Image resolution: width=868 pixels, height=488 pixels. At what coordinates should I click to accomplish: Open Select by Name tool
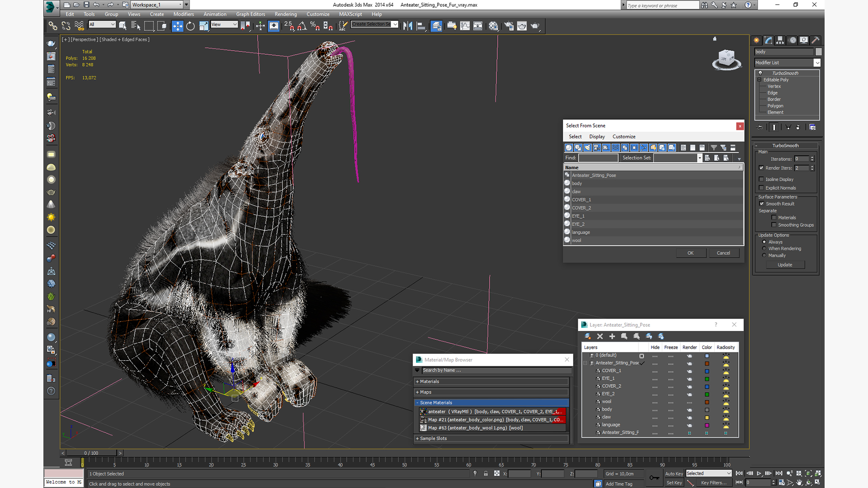point(136,26)
